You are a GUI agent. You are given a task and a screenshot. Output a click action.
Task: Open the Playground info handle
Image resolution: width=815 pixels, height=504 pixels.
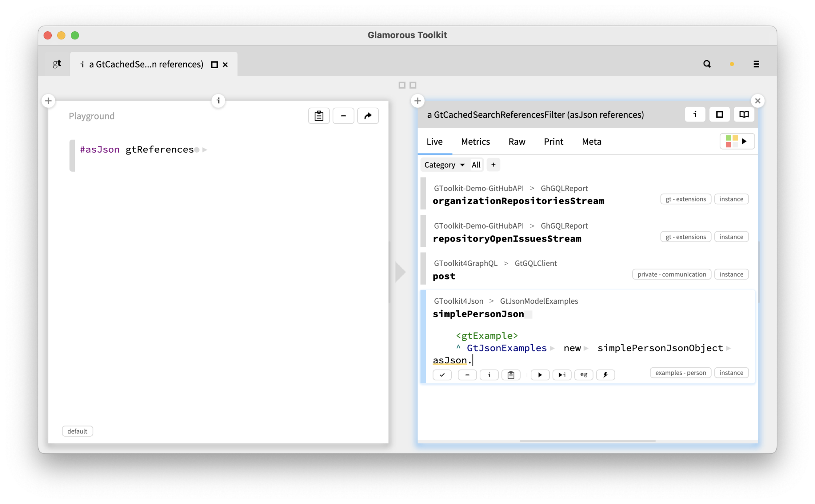click(218, 101)
